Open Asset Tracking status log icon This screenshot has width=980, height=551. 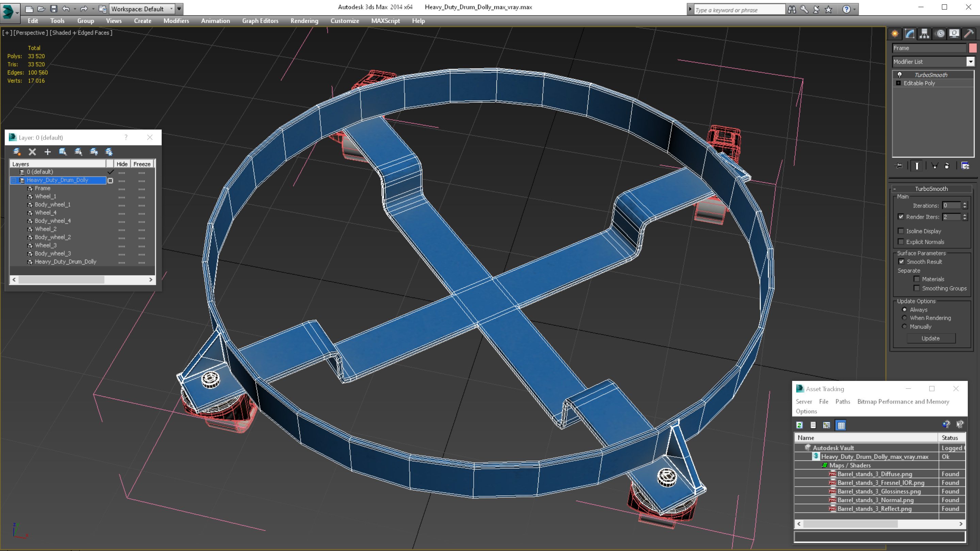813,425
